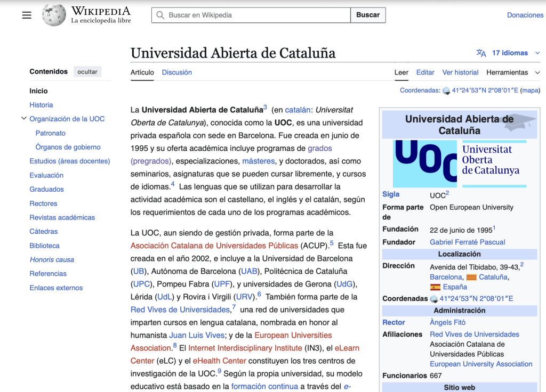Open the hamburger main menu
This screenshot has width=546, height=392.
click(27, 15)
